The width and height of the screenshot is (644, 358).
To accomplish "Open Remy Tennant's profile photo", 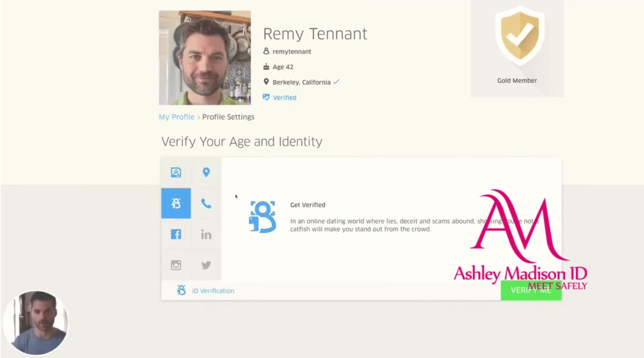I will coord(205,58).
